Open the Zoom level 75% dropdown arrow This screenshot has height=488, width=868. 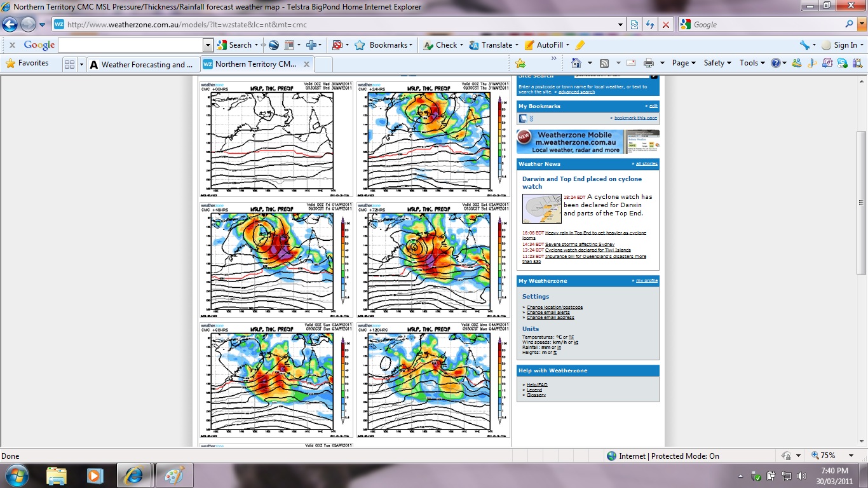tap(851, 456)
